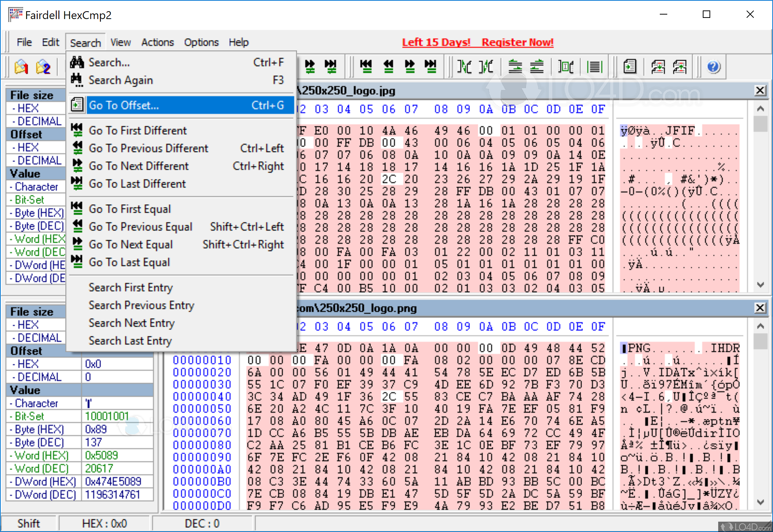Click the 'Register Now!' link
The height and width of the screenshot is (532, 773).
pyautogui.click(x=517, y=42)
